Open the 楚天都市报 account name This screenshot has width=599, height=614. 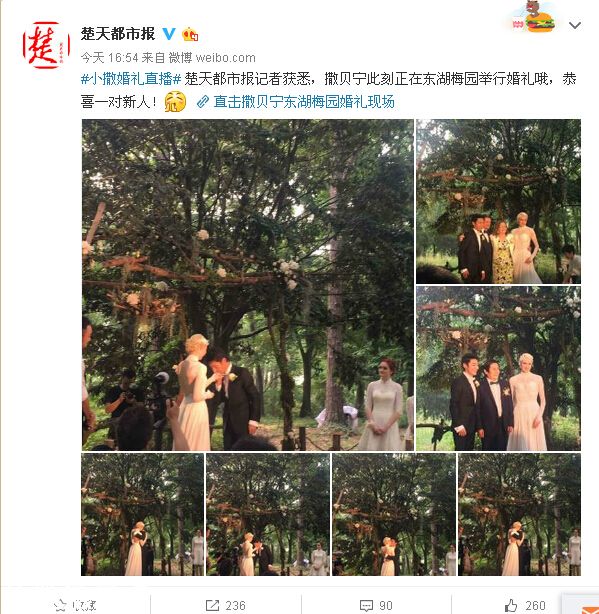[118, 34]
